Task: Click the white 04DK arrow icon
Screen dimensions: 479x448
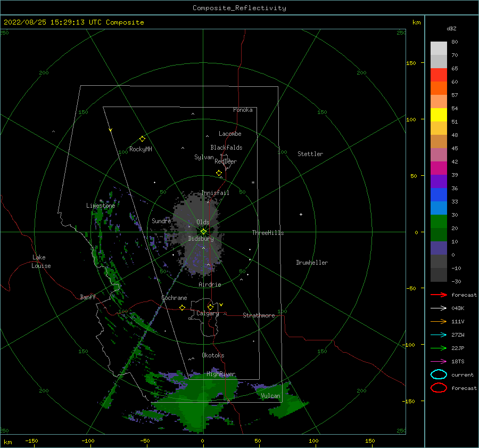Action: tap(439, 308)
